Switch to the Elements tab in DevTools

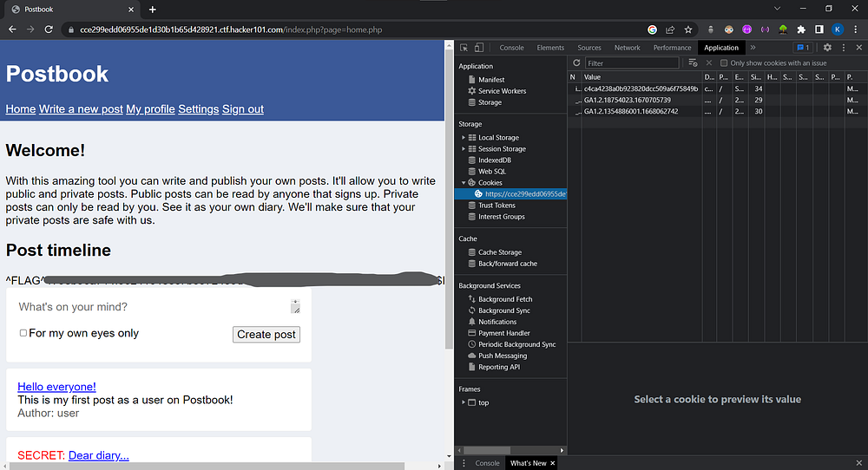coord(550,48)
